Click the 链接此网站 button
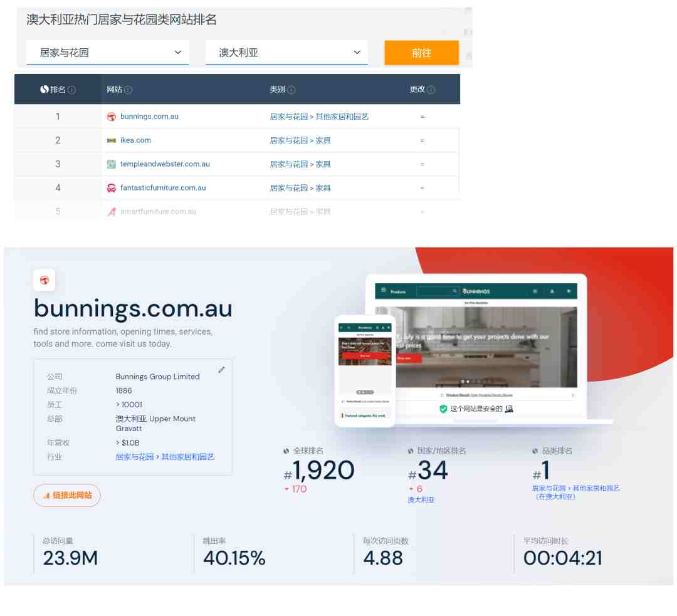The width and height of the screenshot is (677, 616). click(x=67, y=495)
